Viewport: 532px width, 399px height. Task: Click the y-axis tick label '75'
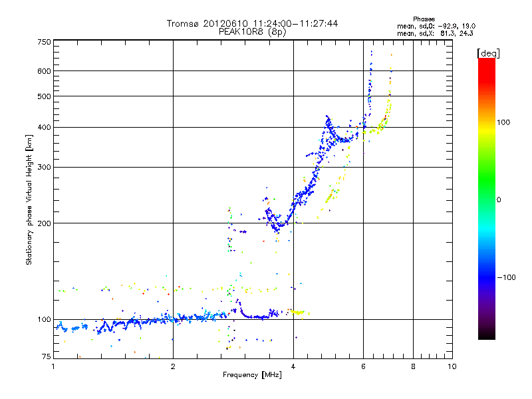(47, 356)
